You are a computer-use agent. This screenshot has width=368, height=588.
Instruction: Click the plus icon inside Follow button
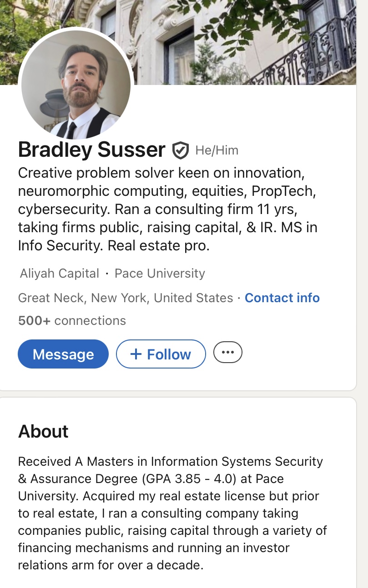(x=136, y=354)
